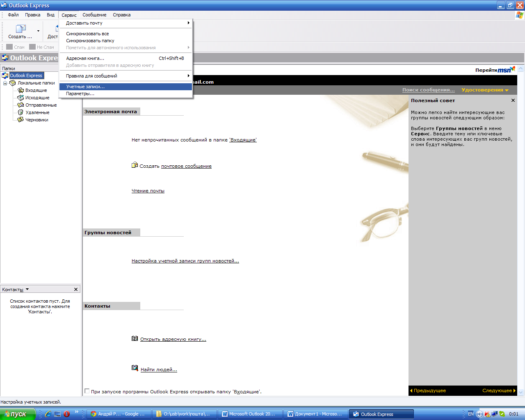The width and height of the screenshot is (525, 420).
Task: Click Открыть адресную книгу link
Action: tap(173, 339)
